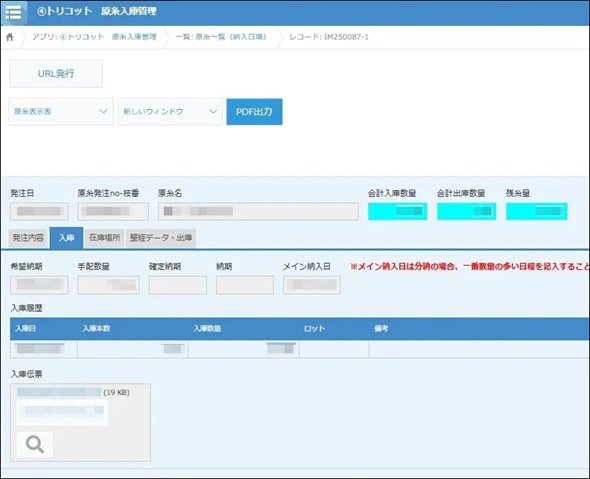Open the 入庫伝票 attachment thumbnail preview
Screen dimensions: 590x479
tap(62, 412)
